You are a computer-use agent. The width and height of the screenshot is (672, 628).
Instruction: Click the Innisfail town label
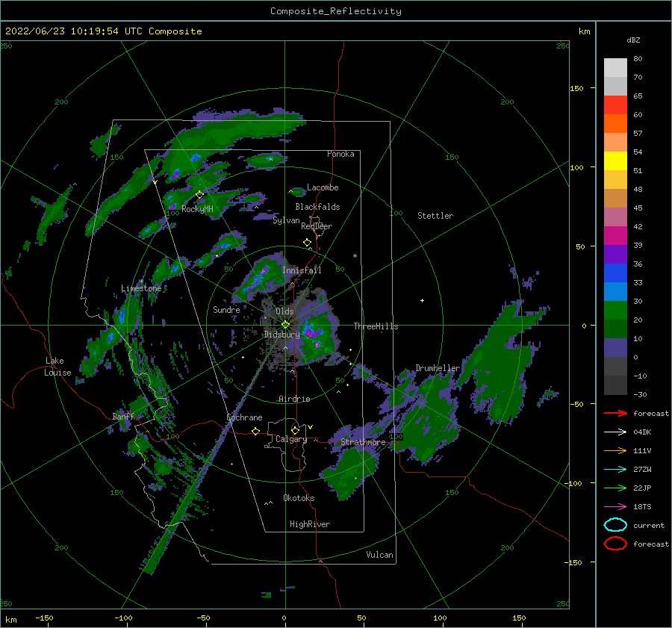[x=302, y=270]
